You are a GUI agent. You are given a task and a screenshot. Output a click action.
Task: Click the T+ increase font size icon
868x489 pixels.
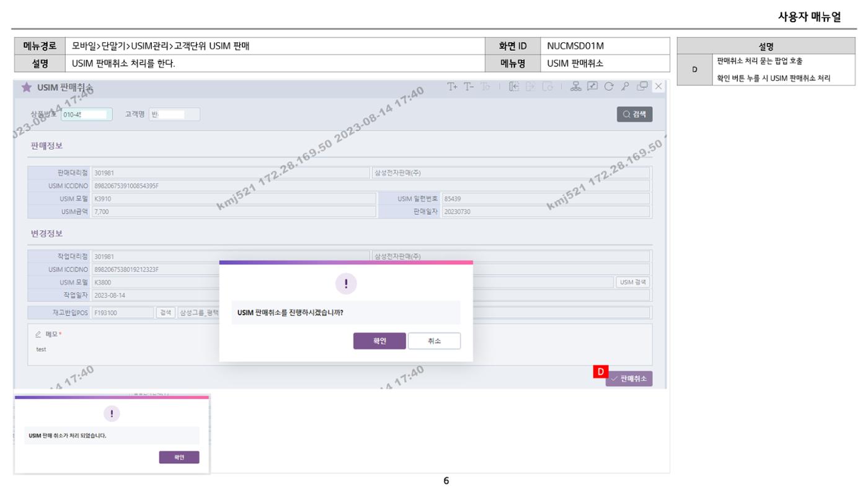tap(453, 87)
